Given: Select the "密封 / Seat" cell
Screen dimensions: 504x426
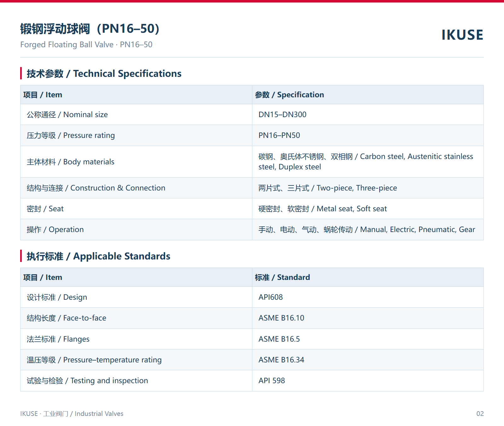Looking at the screenshot, I should [136, 209].
